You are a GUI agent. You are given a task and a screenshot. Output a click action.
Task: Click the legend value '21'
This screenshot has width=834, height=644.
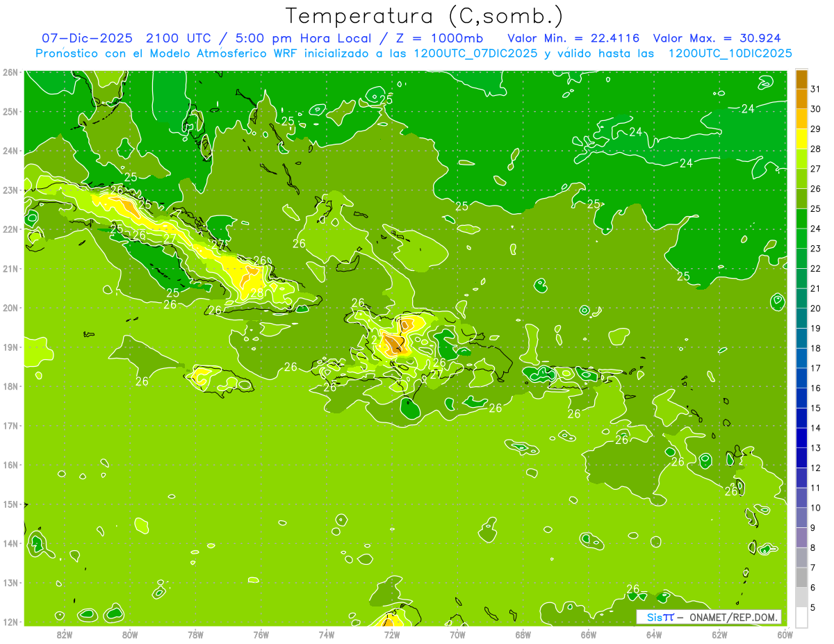click(x=815, y=288)
